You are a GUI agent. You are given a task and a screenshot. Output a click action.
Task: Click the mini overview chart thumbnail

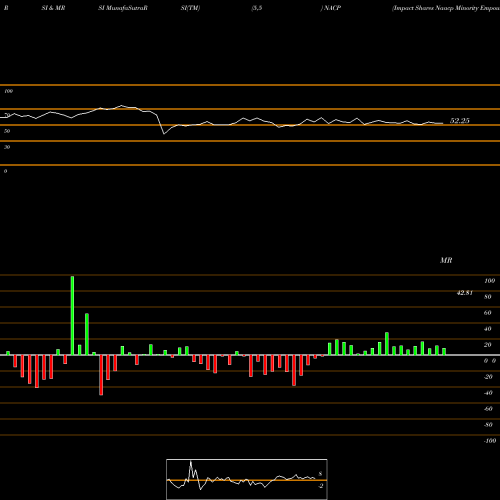click(247, 479)
